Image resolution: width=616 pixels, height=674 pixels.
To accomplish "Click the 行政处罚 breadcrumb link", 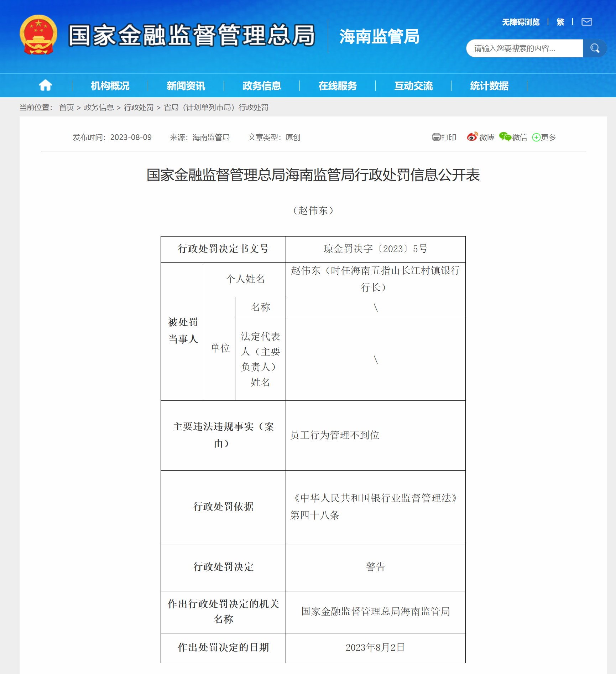I will click(139, 108).
